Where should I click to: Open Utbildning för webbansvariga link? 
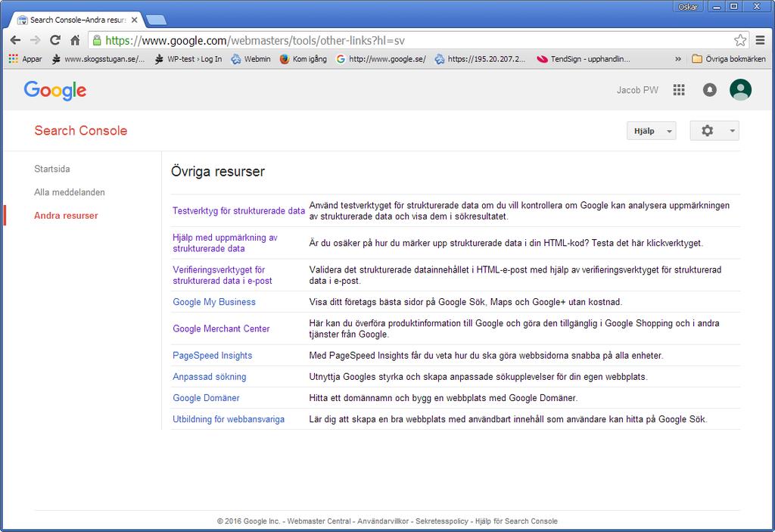pyautogui.click(x=229, y=419)
